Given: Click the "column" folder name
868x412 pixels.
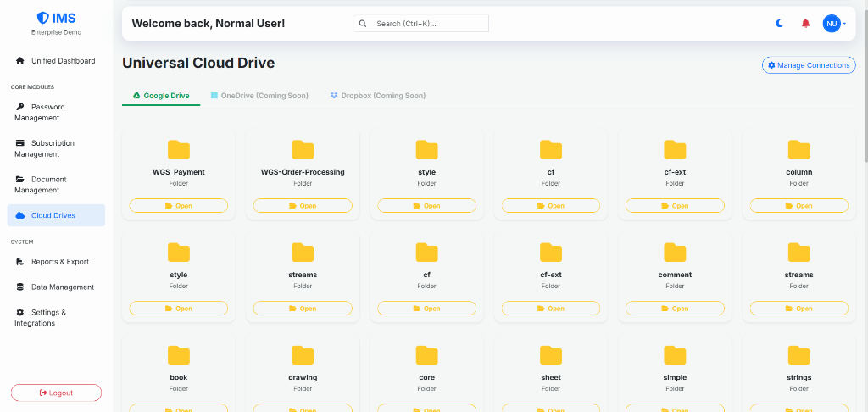Looking at the screenshot, I should pyautogui.click(x=798, y=172).
